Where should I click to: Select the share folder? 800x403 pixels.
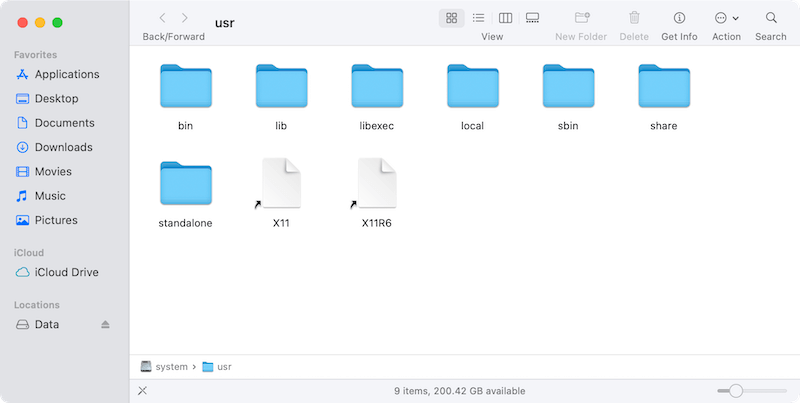664,86
